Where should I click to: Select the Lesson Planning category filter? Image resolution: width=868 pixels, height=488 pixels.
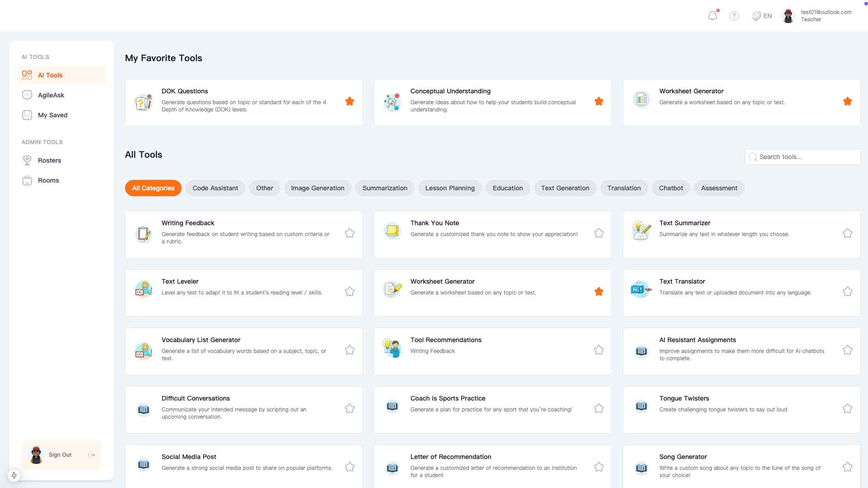coord(449,188)
